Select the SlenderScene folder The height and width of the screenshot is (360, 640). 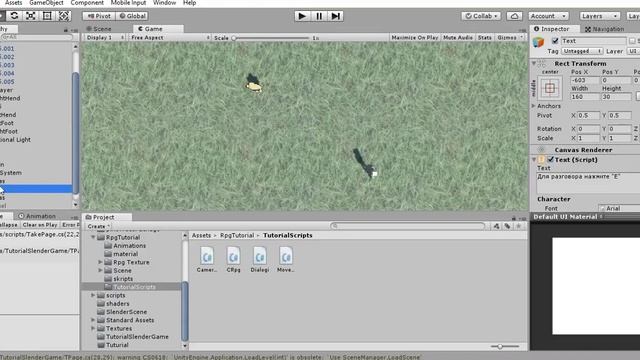point(126,312)
